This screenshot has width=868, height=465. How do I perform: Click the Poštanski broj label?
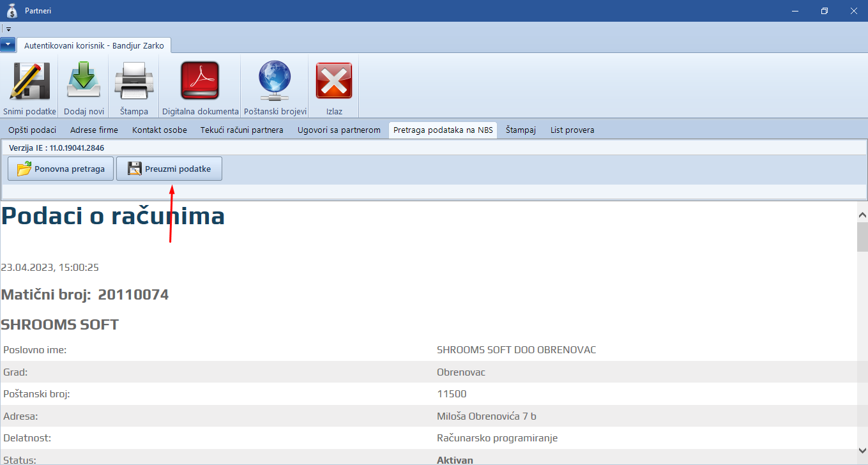coord(36,393)
